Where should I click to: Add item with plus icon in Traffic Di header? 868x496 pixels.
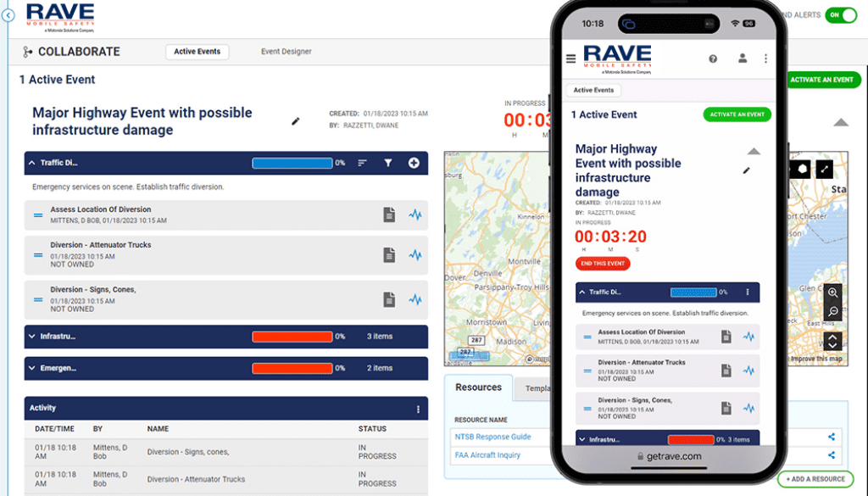click(x=414, y=163)
